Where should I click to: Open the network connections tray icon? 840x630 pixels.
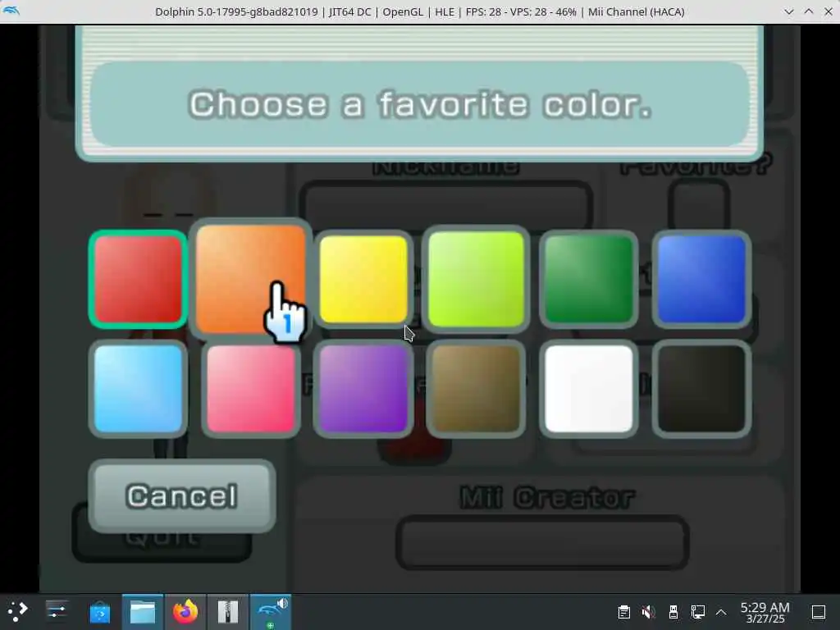point(697,612)
